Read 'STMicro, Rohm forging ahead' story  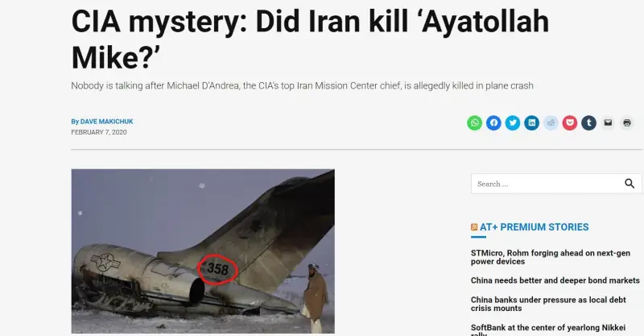(551, 258)
